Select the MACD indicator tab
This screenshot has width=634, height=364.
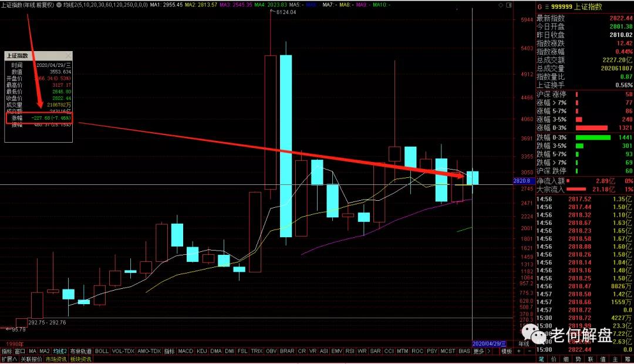pyautogui.click(x=186, y=351)
